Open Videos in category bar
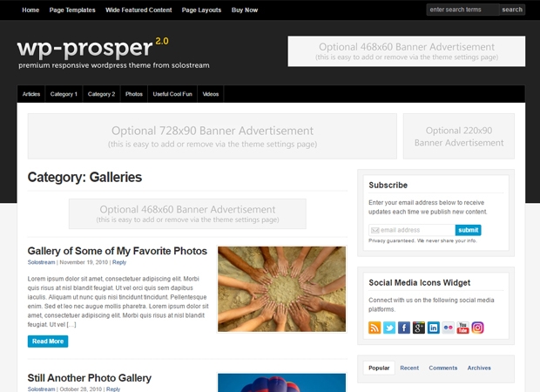The image size is (540, 392). [x=211, y=94]
